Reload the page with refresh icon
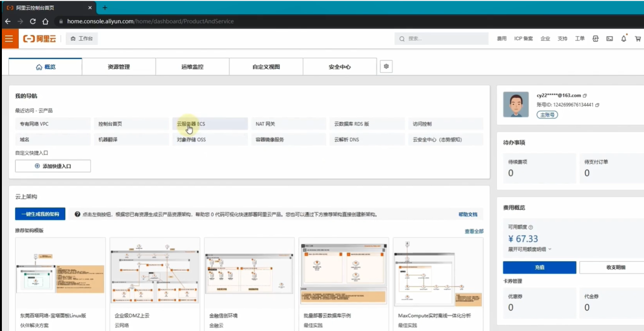 click(32, 21)
